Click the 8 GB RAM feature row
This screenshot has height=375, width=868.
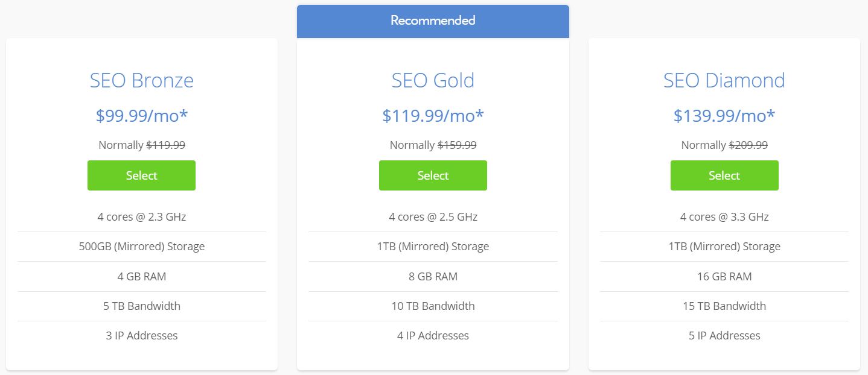pyautogui.click(x=433, y=277)
